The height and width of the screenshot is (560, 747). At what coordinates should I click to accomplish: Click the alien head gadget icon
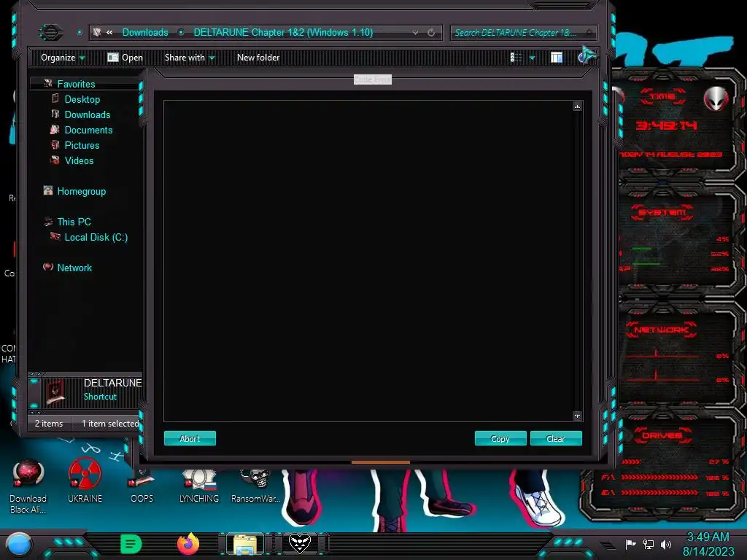point(716,99)
